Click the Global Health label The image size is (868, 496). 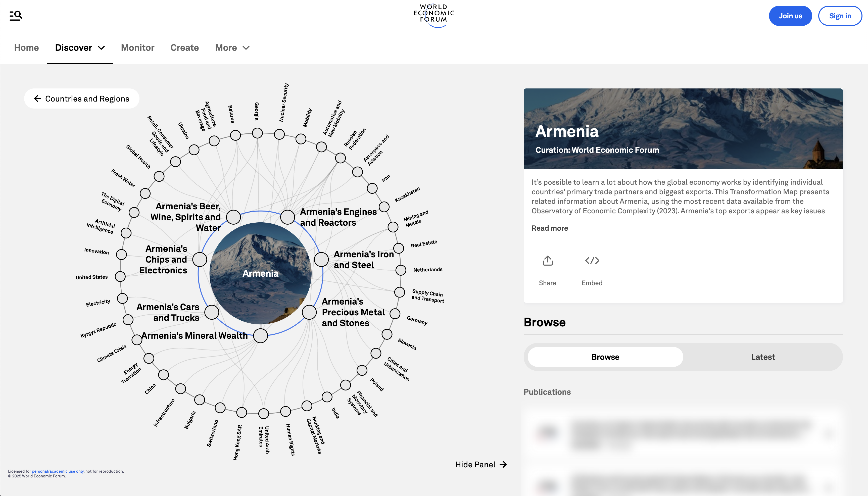point(138,156)
